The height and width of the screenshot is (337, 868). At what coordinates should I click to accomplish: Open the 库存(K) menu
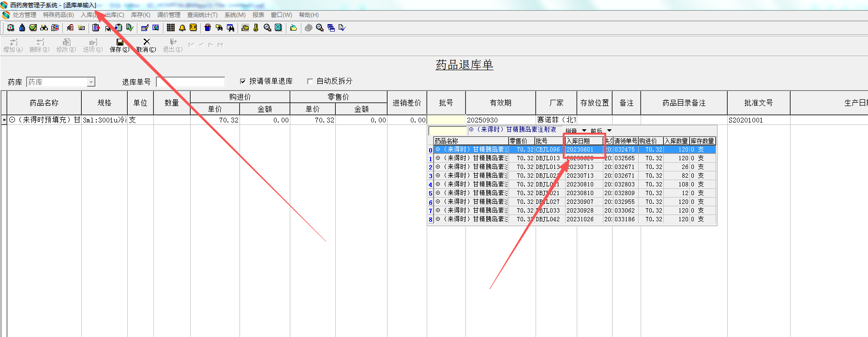click(x=140, y=15)
